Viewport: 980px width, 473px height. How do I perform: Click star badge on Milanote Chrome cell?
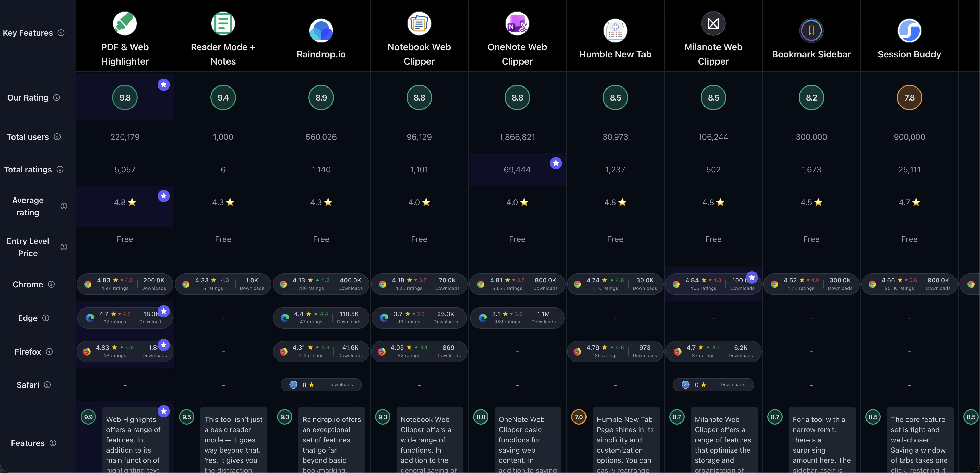[x=752, y=278]
